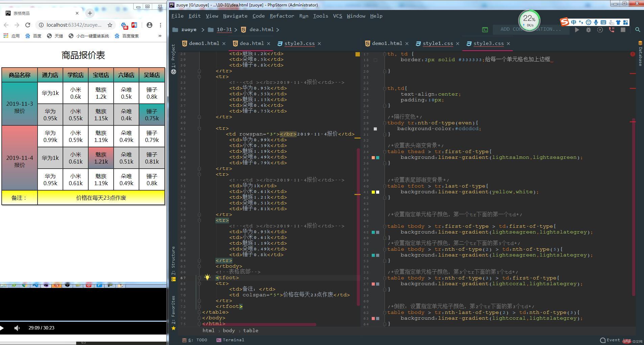The image size is (644, 345).
Task: Collapse the tr fold at line 41
Action: pyautogui.click(x=199, y=128)
